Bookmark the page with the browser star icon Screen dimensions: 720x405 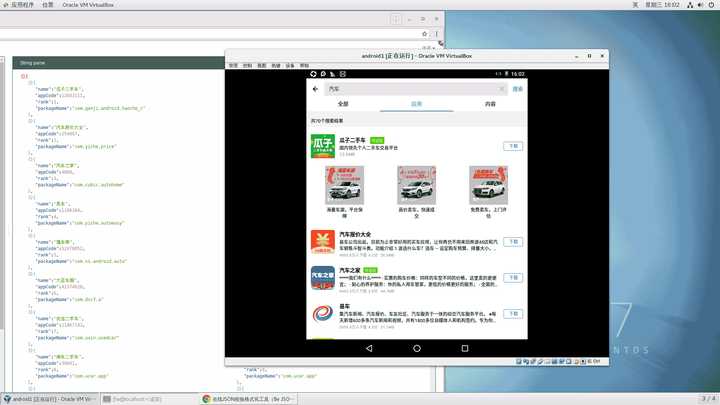coord(425,34)
